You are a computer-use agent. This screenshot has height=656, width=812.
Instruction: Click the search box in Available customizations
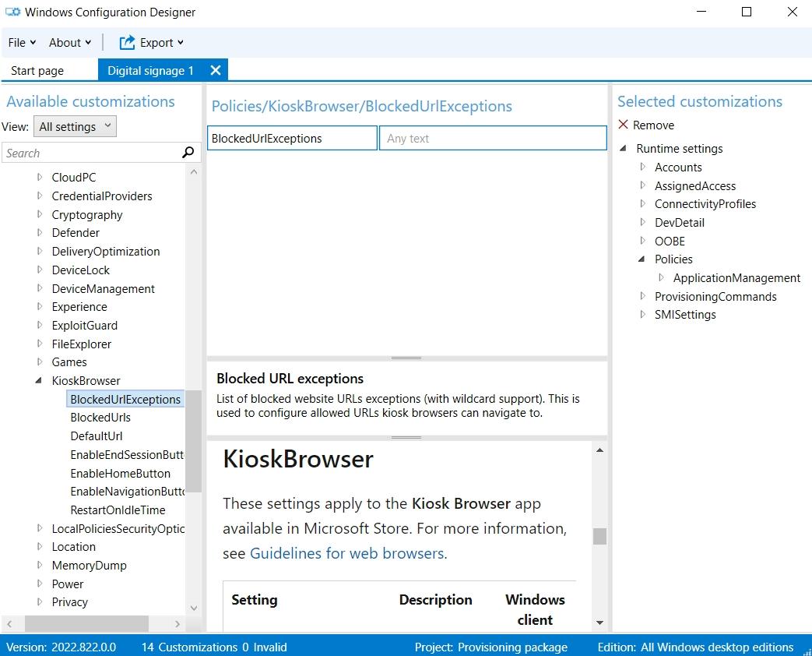pyautogui.click(x=90, y=153)
